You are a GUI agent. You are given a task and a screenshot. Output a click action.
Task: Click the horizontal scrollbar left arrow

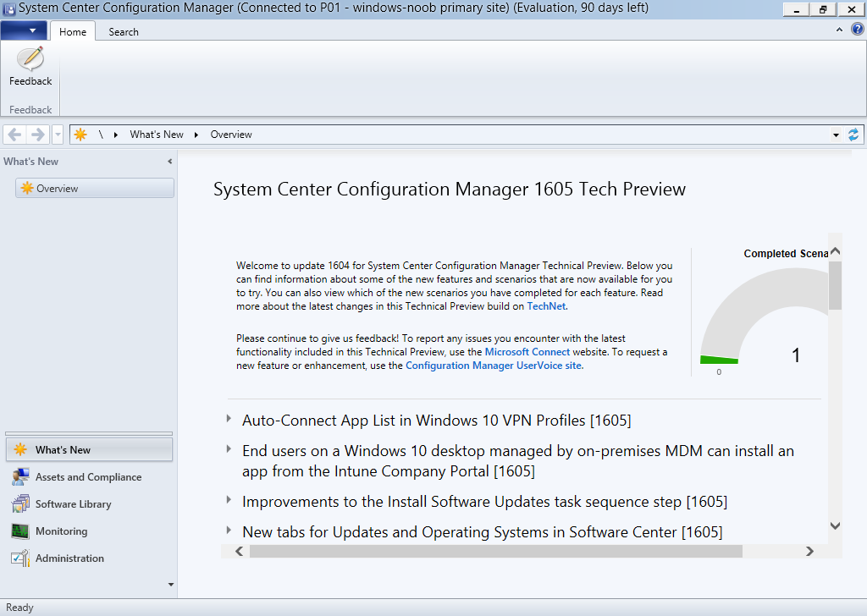pyautogui.click(x=239, y=552)
